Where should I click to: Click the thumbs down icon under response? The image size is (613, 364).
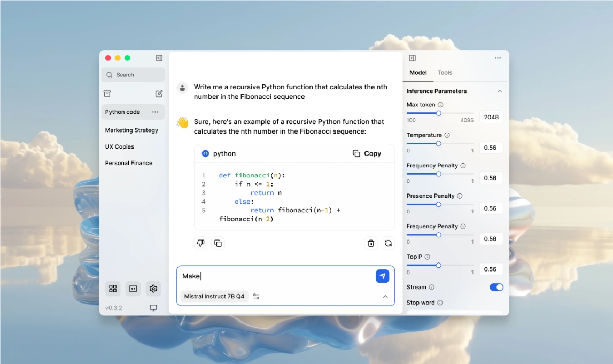point(200,243)
